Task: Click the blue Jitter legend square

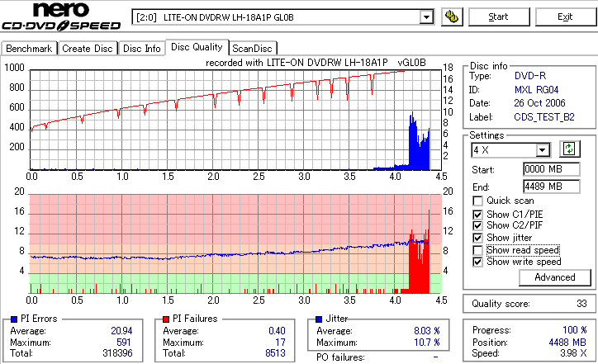Action: click(319, 319)
